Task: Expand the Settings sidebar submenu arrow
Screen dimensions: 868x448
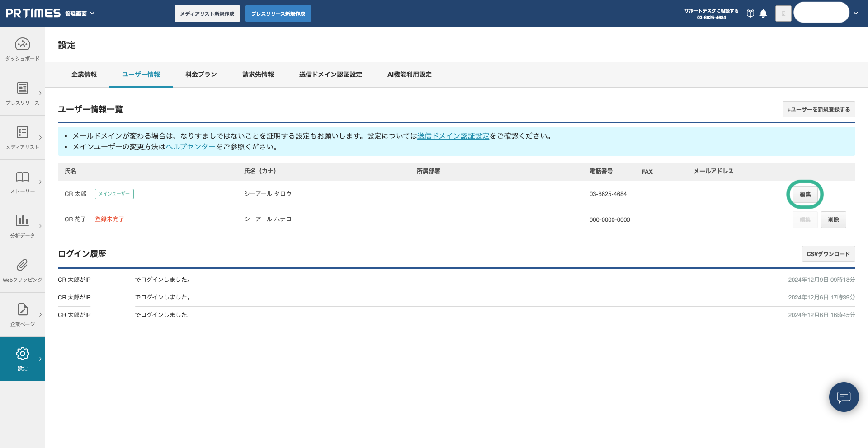Action: 40,359
